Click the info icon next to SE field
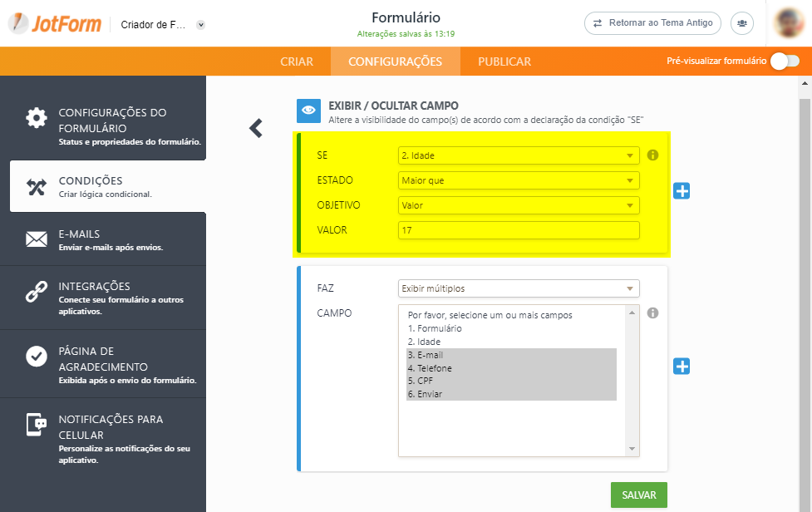Screen dimensions: 812x512 (x=652, y=155)
